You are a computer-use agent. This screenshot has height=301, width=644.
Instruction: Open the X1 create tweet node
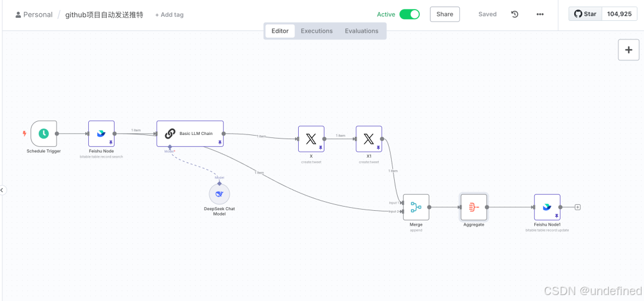click(x=369, y=139)
